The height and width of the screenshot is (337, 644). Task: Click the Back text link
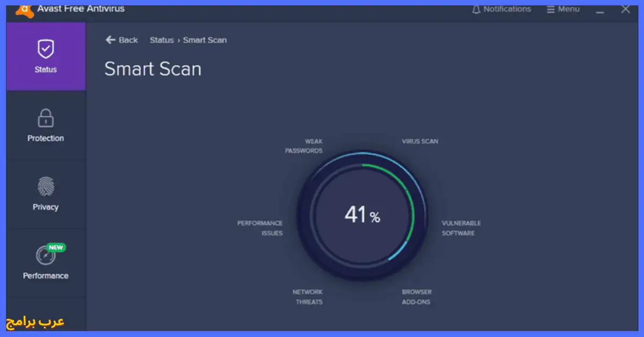pyautogui.click(x=128, y=40)
